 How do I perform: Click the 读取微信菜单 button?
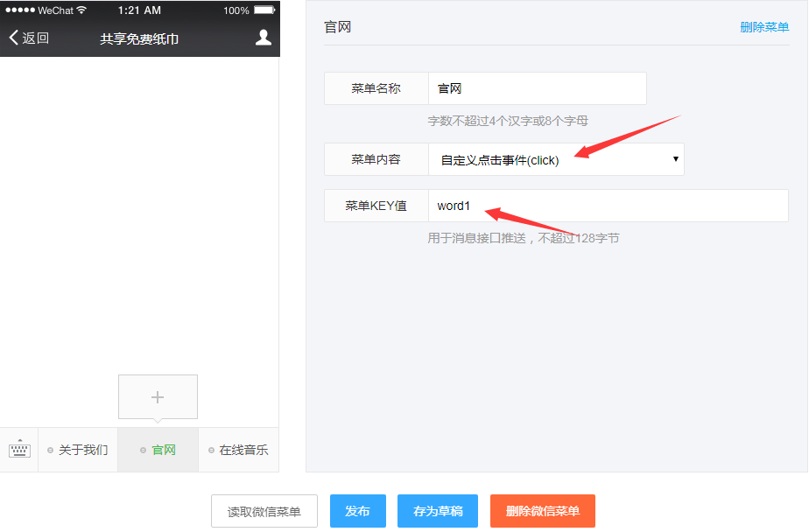pos(264,511)
